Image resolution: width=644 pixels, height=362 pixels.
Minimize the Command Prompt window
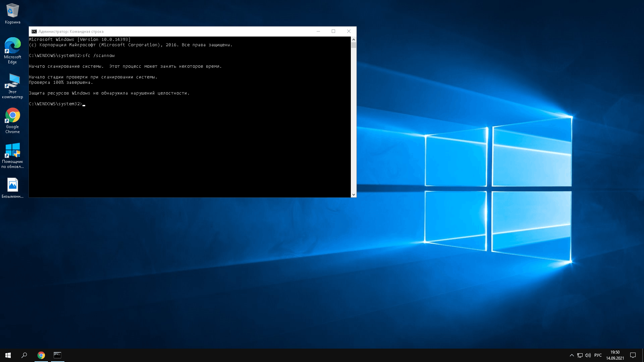[x=318, y=31]
